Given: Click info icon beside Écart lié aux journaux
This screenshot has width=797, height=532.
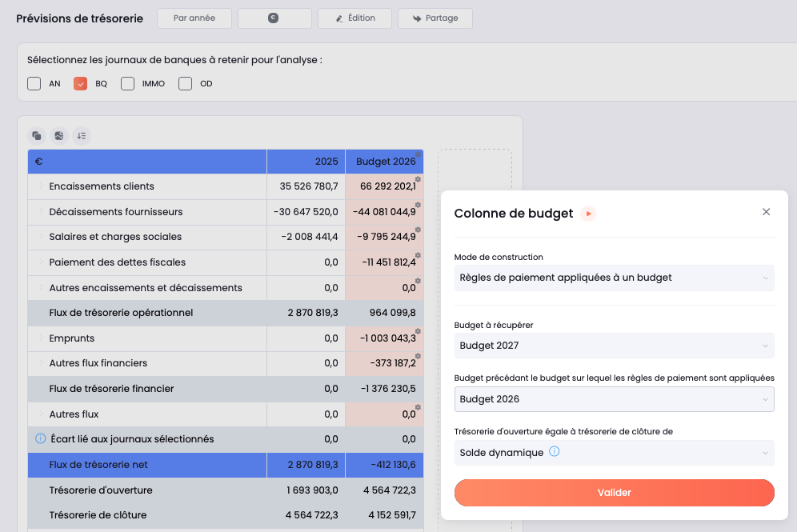Looking at the screenshot, I should [41, 438].
